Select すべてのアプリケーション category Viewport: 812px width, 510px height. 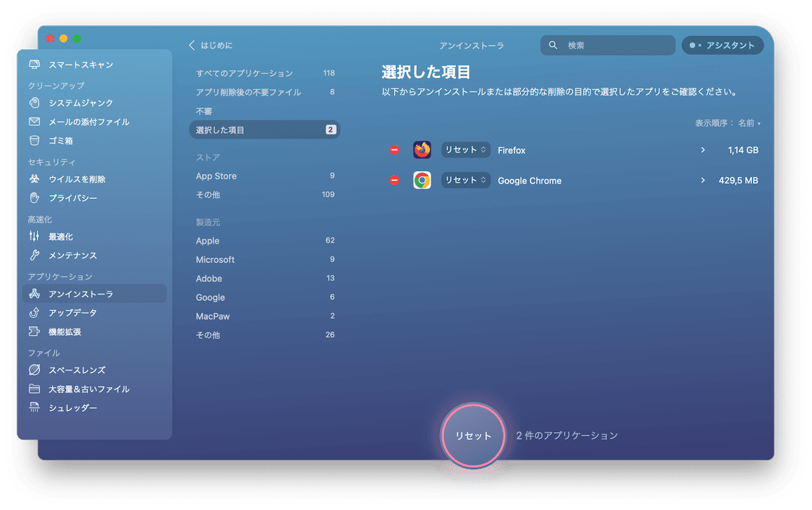[244, 73]
